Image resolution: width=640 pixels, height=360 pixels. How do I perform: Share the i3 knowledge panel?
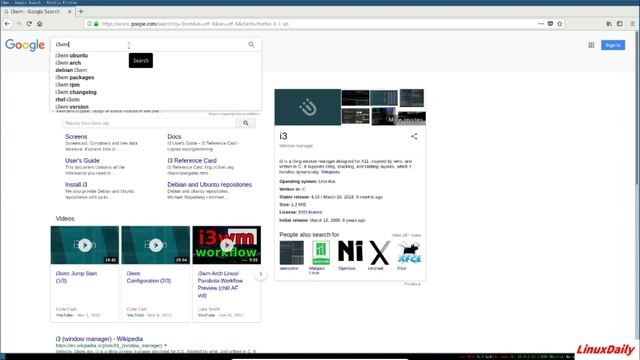pyautogui.click(x=414, y=136)
